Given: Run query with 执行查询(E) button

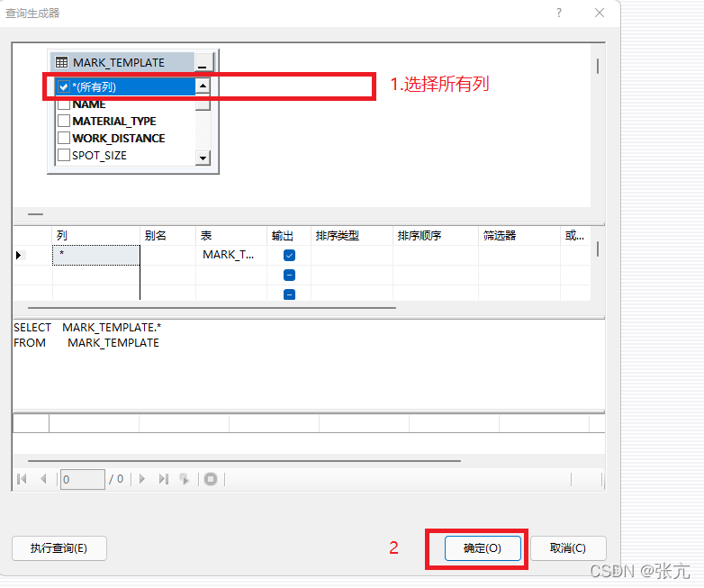Looking at the screenshot, I should [x=59, y=547].
